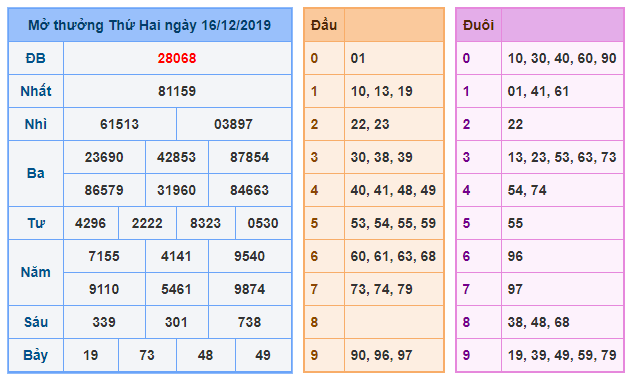This screenshot has width=634, height=382.
Task: Click Đầu value '90, 96, 97'
Action: (x=382, y=355)
